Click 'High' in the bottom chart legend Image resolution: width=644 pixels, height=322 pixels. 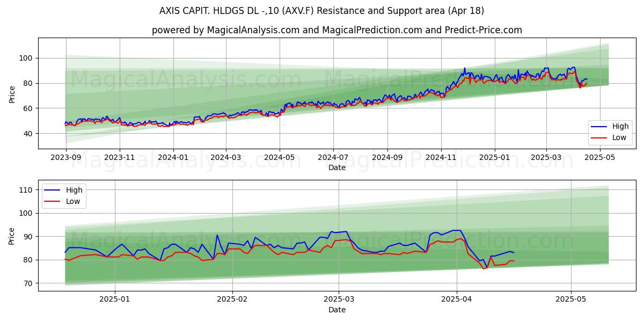pyautogui.click(x=74, y=190)
